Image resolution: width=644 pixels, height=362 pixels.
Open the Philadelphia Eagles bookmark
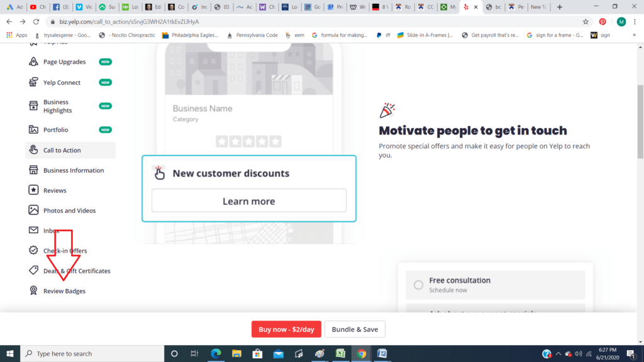190,35
